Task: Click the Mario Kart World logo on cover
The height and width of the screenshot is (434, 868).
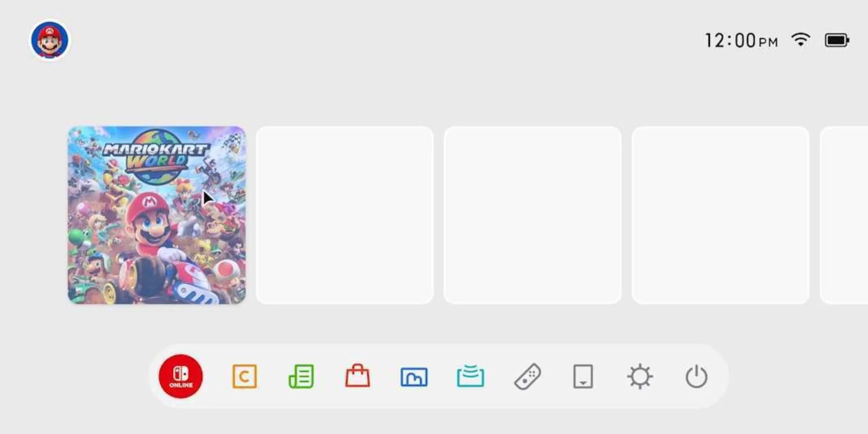Action: click(x=156, y=156)
